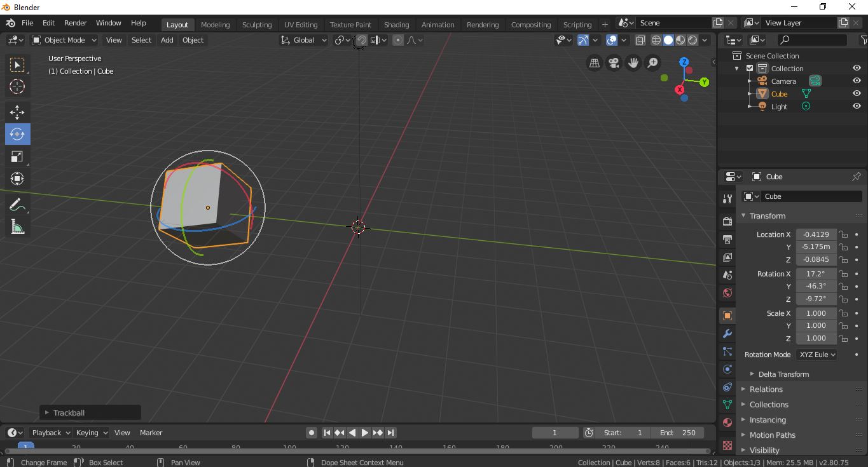This screenshot has width=868, height=467.
Task: Open the Object Mode dropdown
Action: point(64,39)
